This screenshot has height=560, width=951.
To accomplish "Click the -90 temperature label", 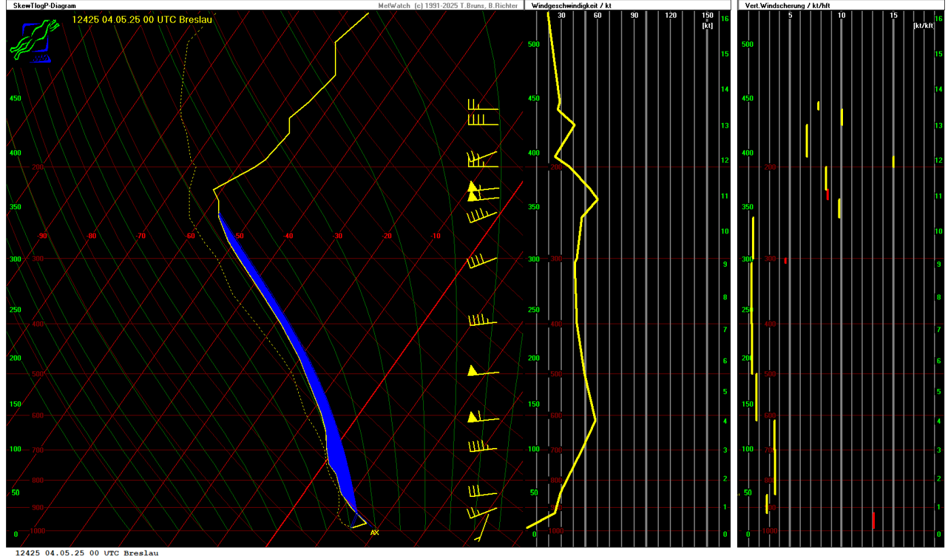I will point(43,236).
